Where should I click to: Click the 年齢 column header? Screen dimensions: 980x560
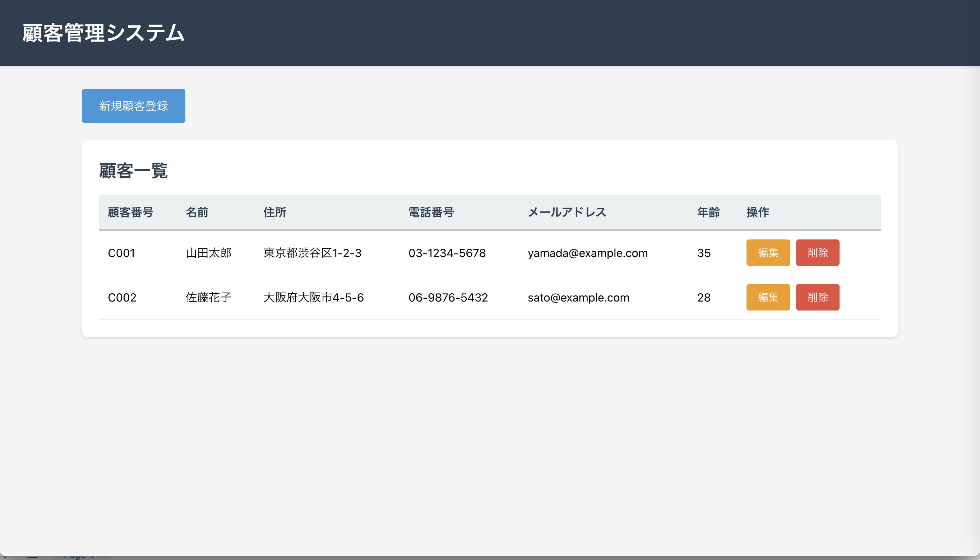708,212
